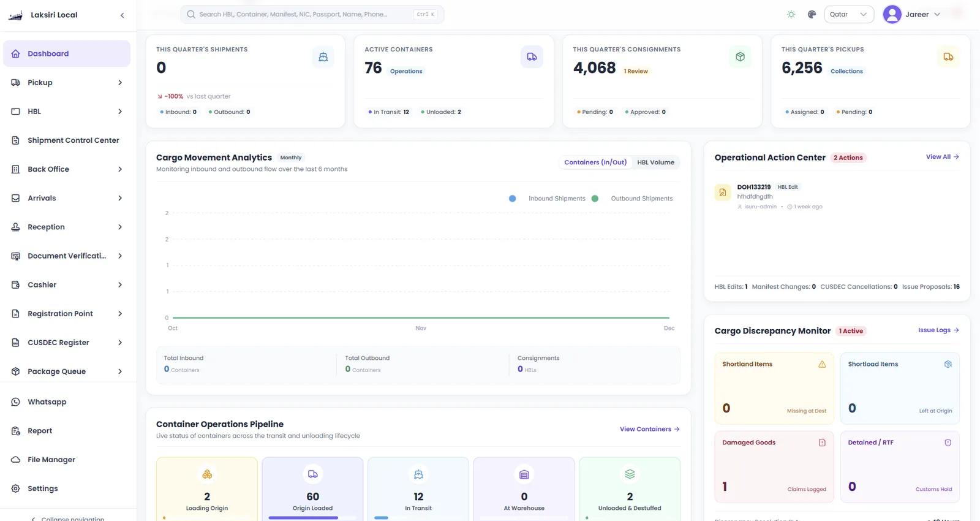
Task: Click the Origin Loaded progress bar
Action: coord(313,518)
